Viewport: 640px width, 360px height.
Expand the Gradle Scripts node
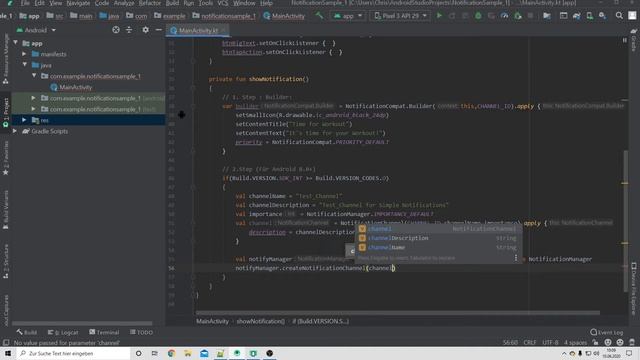15,131
